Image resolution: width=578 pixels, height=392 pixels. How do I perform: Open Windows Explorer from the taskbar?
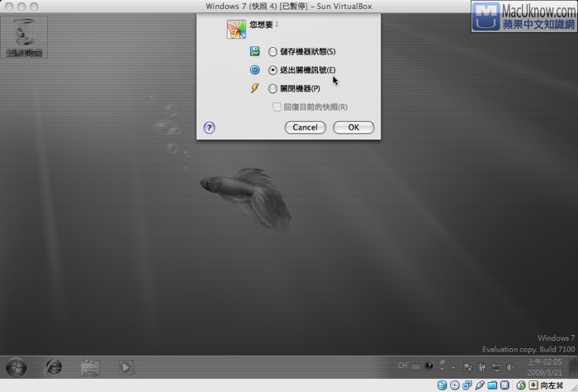(90, 367)
